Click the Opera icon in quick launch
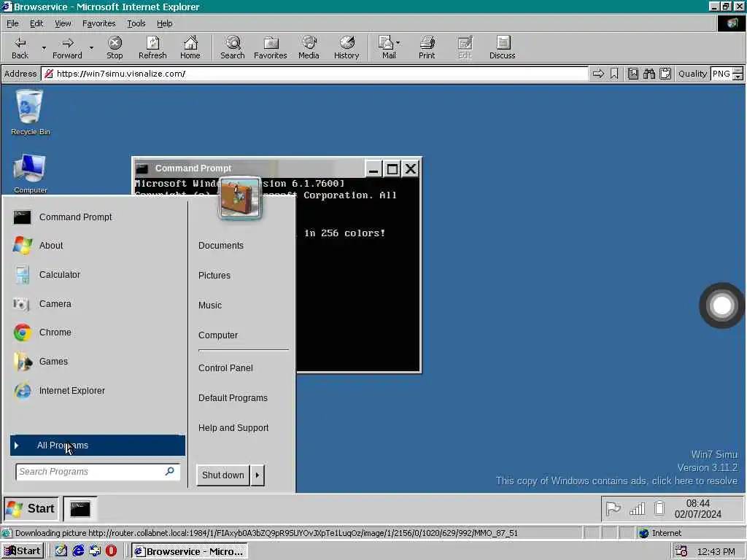Image resolution: width=747 pixels, height=560 pixels. [x=111, y=551]
